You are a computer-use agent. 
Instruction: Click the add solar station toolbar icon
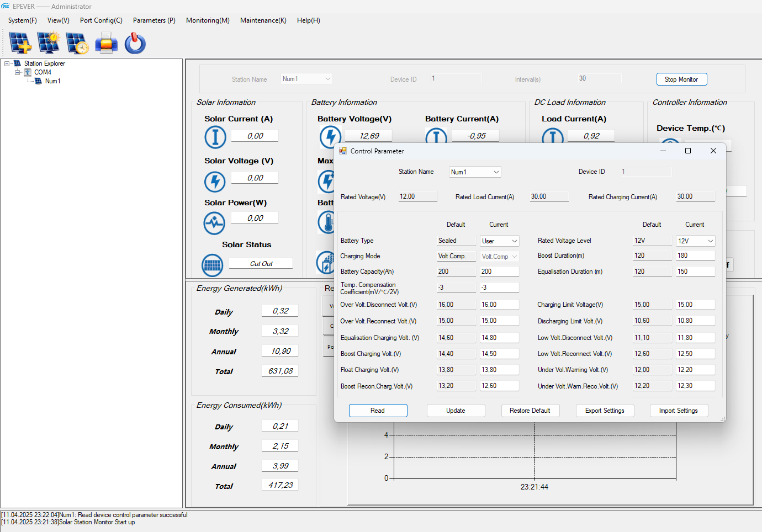point(20,43)
